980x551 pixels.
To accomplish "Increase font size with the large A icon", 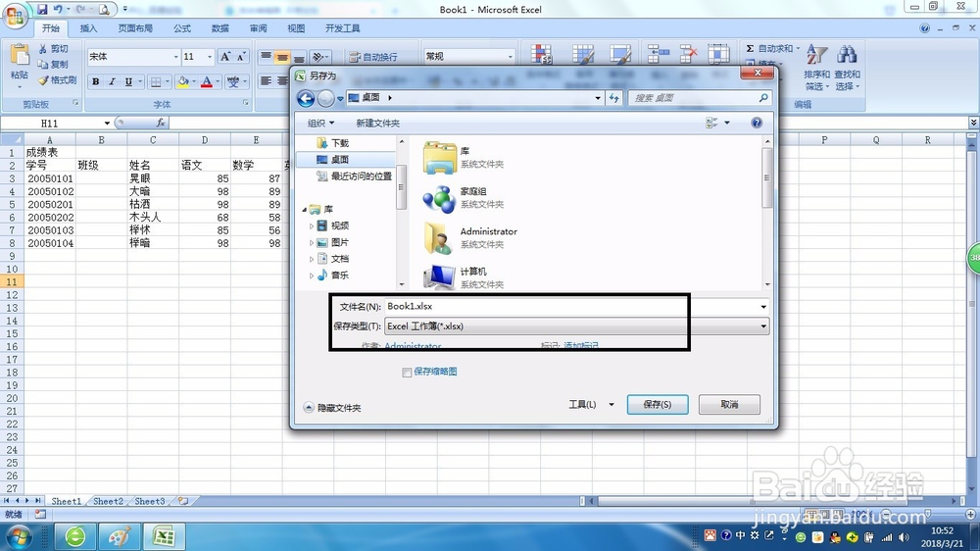I will (225, 56).
